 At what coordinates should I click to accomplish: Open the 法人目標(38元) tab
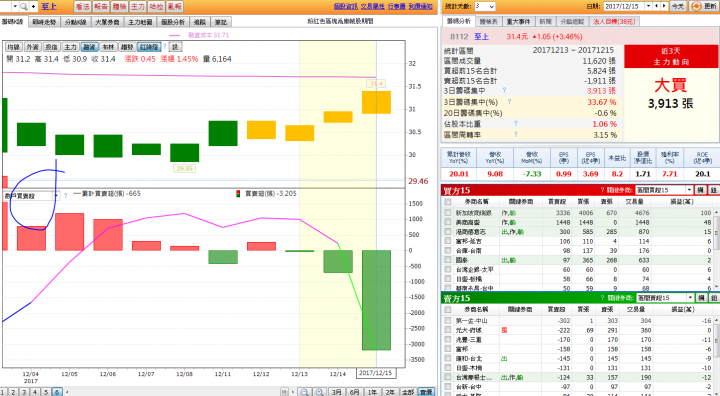(x=614, y=22)
